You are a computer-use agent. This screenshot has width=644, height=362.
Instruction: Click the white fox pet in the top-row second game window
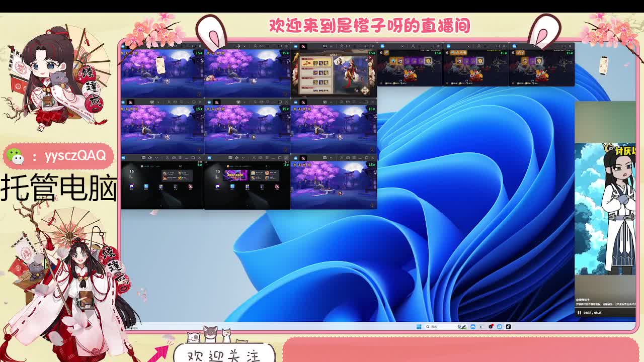click(x=211, y=78)
